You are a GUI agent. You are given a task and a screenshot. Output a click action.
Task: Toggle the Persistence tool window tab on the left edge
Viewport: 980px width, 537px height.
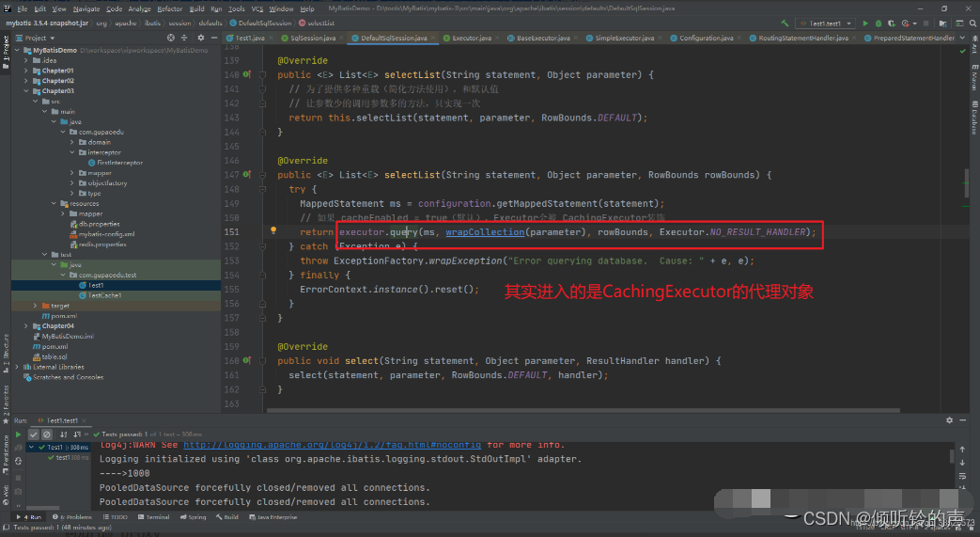coord(6,456)
